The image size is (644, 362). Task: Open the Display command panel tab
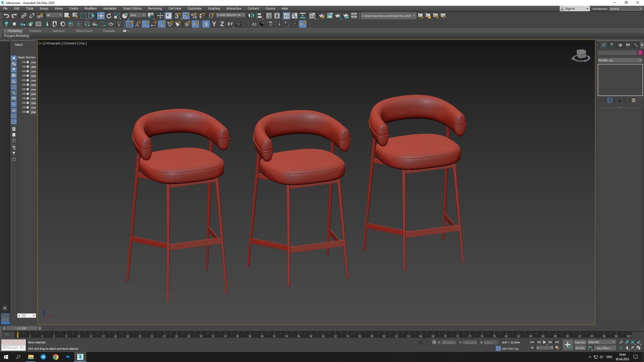click(628, 45)
